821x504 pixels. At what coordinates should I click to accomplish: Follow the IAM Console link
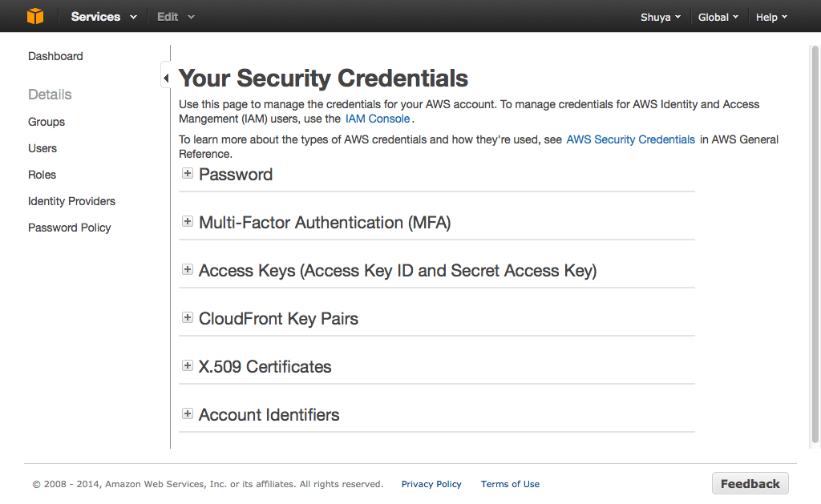pos(378,119)
